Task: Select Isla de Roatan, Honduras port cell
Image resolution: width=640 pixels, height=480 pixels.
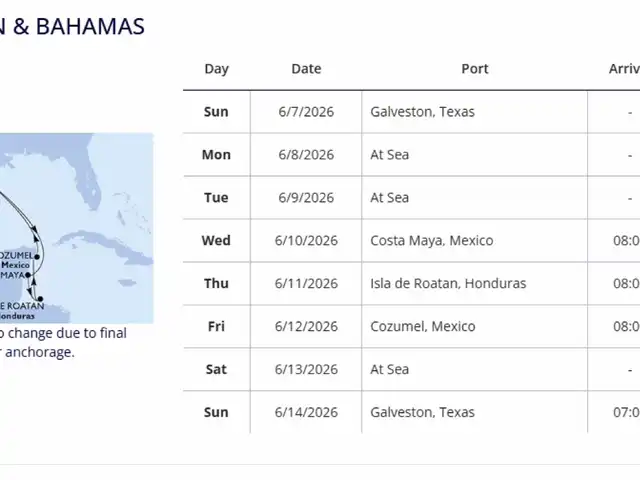Action: [448, 283]
